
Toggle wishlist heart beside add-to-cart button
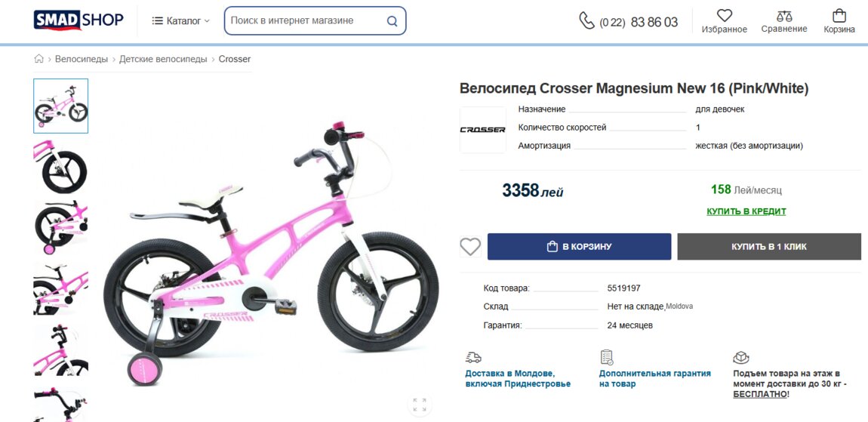470,247
